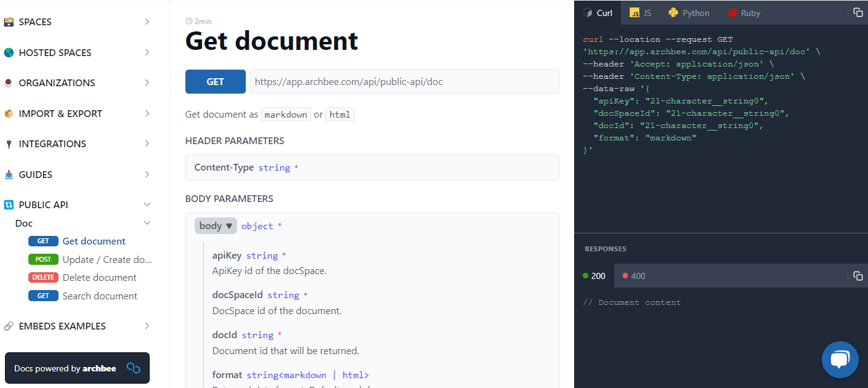
Task: Copy the Curl code snippet
Action: 858,12
